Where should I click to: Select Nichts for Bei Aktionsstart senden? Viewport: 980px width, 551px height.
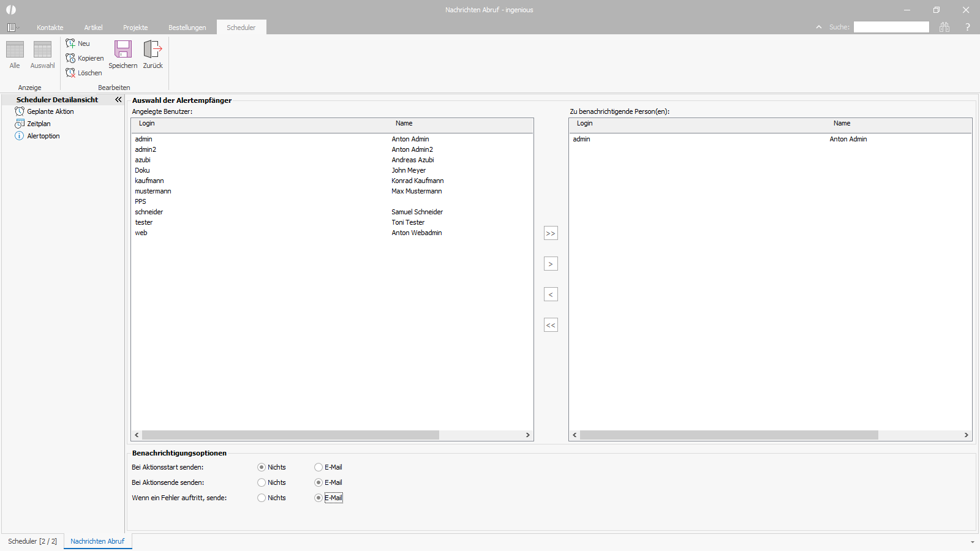[x=262, y=467]
